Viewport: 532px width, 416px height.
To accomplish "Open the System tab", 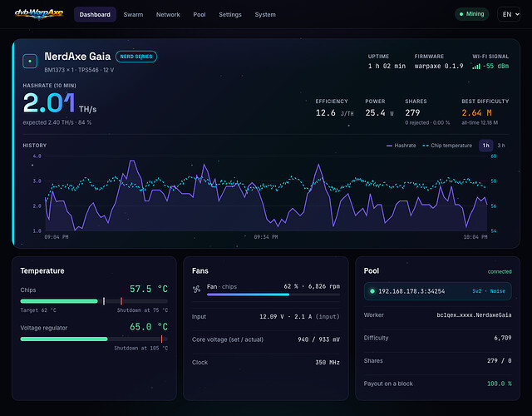I will pyautogui.click(x=265, y=15).
